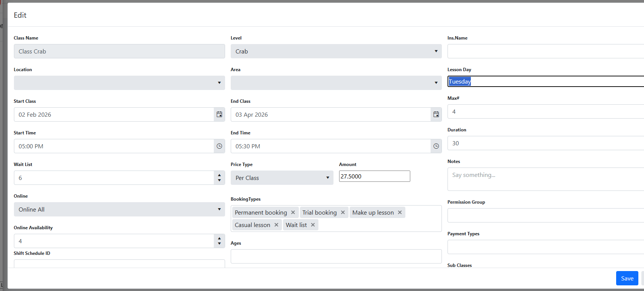Decrease the Online Availability value
The width and height of the screenshot is (644, 291).
[219, 244]
